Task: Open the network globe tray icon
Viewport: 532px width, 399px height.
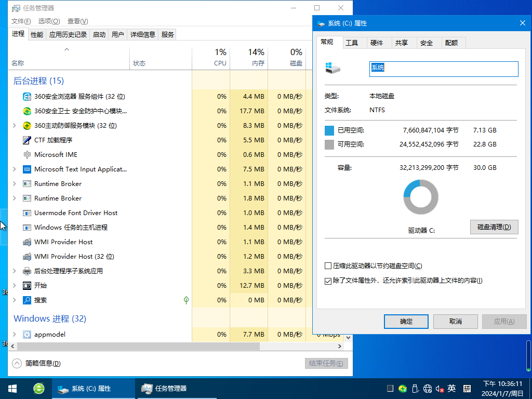Action: coord(428,389)
